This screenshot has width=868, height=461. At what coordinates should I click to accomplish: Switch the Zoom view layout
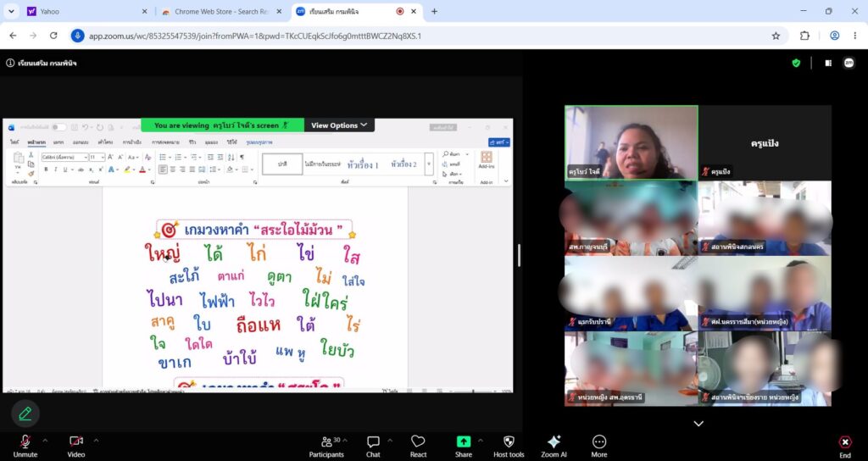(x=829, y=63)
